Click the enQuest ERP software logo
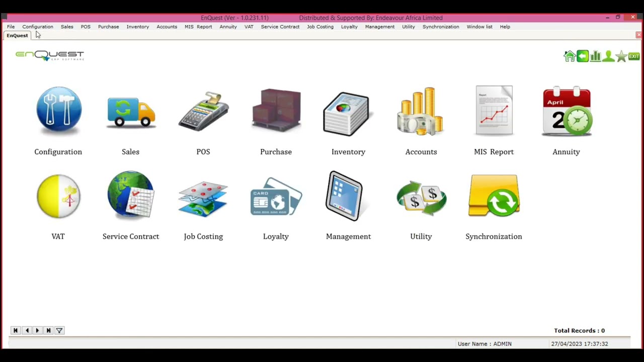Screen dimensions: 644x362 point(50,55)
